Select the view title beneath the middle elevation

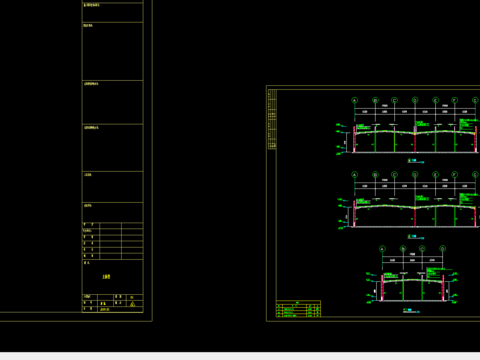(416, 237)
